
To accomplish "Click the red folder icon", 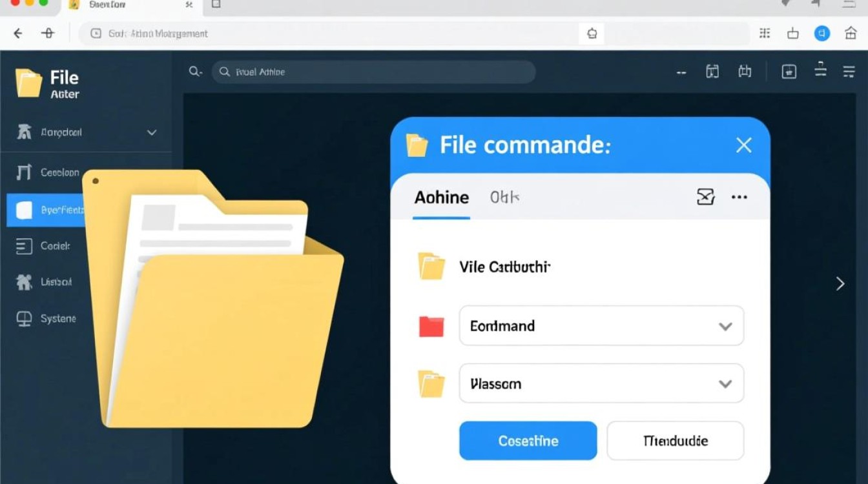I will [x=431, y=327].
